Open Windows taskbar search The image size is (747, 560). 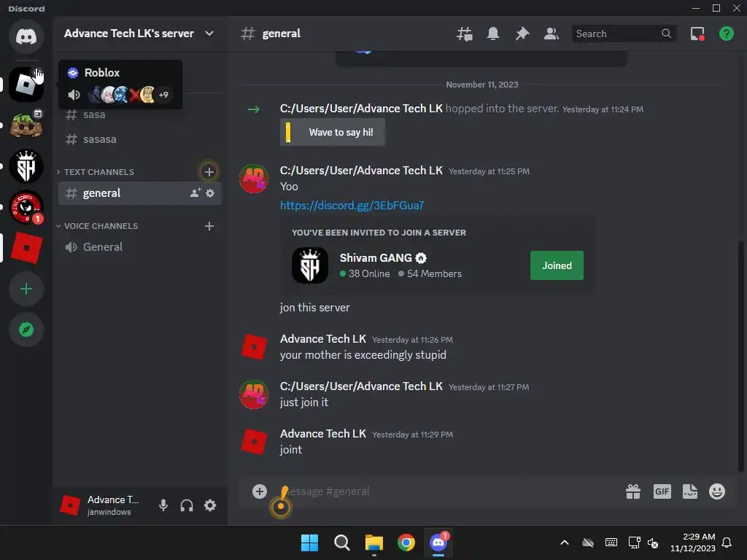coord(342,542)
